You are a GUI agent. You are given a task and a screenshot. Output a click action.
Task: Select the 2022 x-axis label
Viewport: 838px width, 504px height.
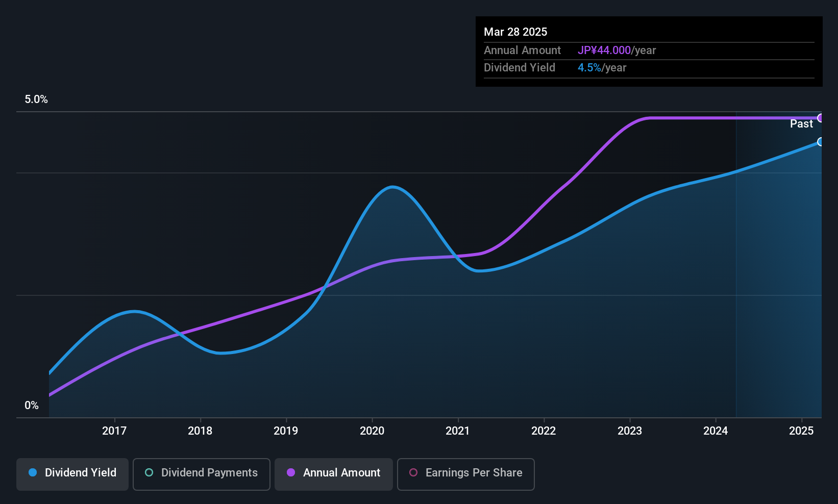point(544,431)
